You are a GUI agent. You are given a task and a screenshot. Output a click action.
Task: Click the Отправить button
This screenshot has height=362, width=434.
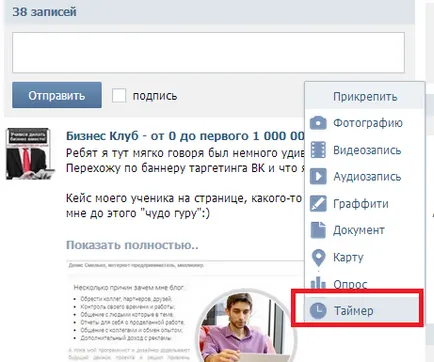pos(57,95)
